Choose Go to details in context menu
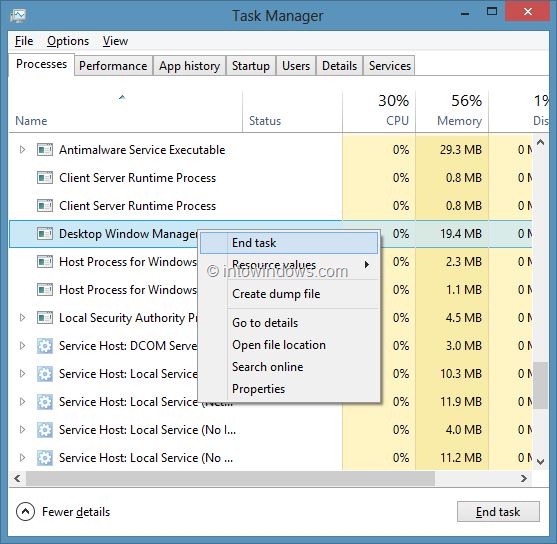The image size is (557, 544). coord(289,323)
